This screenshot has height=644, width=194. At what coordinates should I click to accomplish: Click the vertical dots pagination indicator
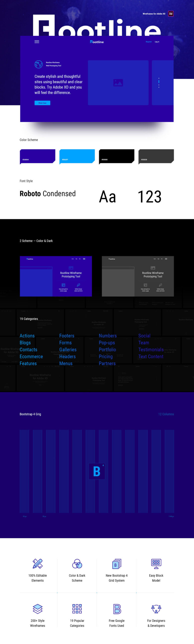[159, 83]
